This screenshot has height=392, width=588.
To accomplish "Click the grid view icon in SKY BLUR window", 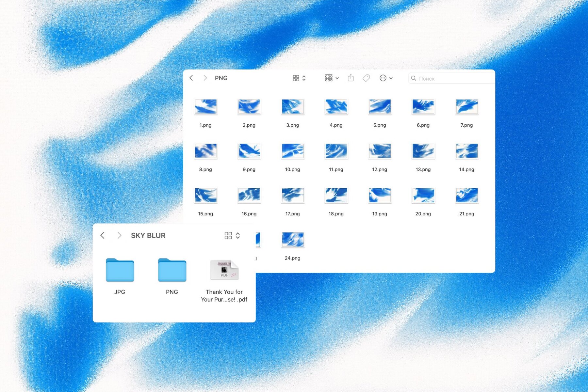I will (x=228, y=235).
